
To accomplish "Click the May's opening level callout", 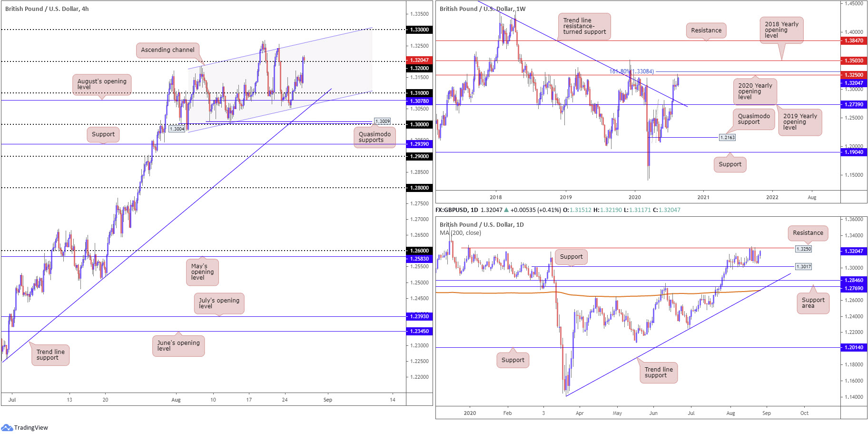I will pos(202,272).
